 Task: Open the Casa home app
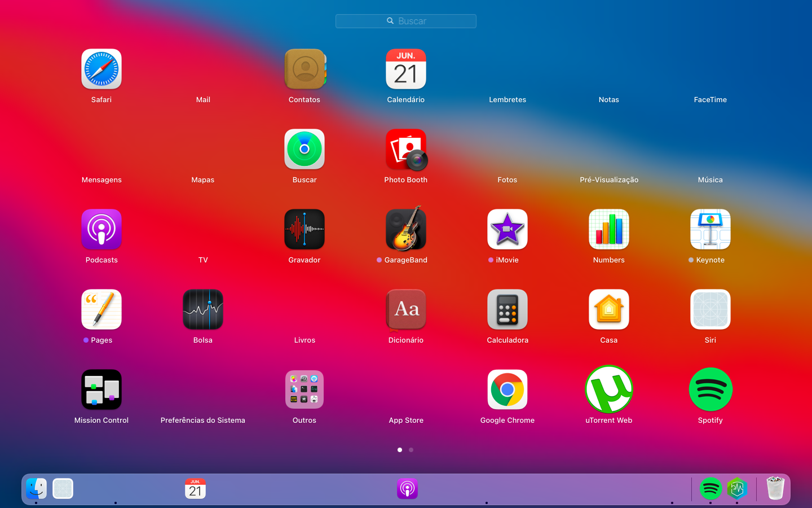[609, 309]
